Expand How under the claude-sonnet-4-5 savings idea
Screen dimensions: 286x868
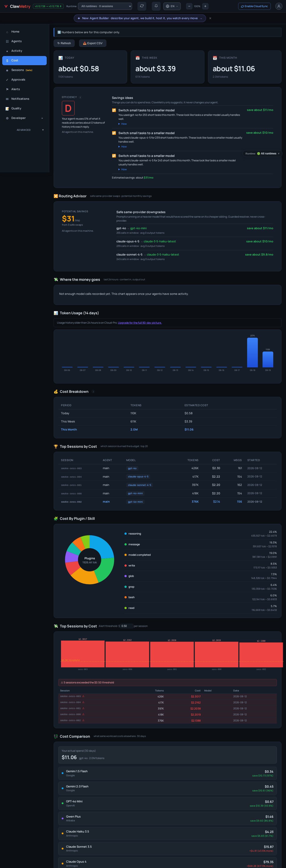(x=122, y=169)
